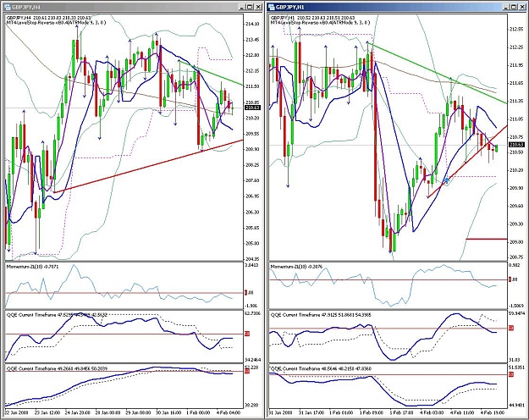Click the 208.75 price on H1 scale

pos(517,257)
